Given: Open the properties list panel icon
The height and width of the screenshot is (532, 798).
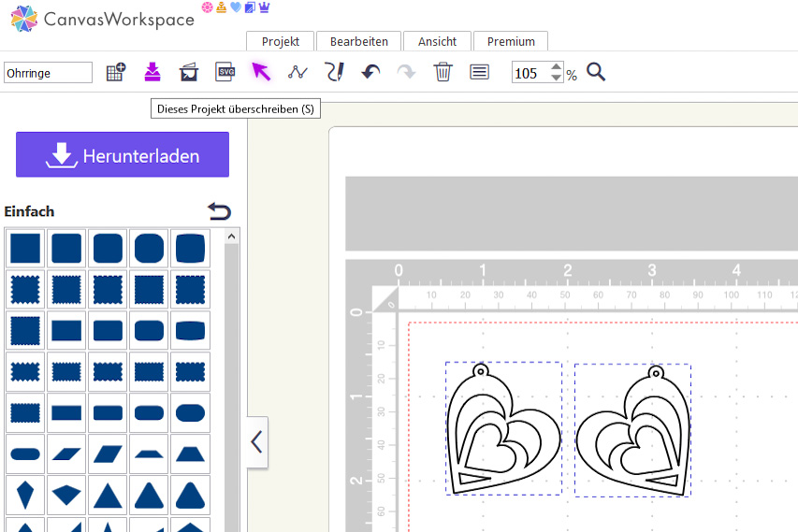Looking at the screenshot, I should (x=480, y=72).
